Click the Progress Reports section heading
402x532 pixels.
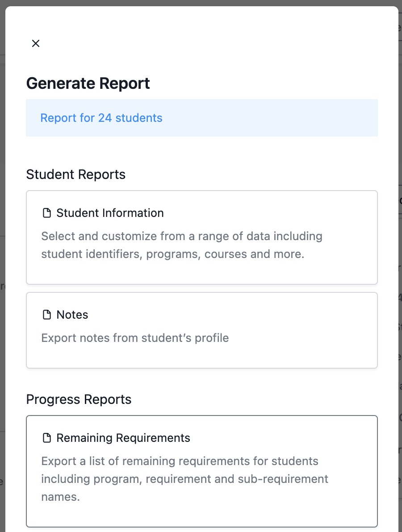coord(79,399)
